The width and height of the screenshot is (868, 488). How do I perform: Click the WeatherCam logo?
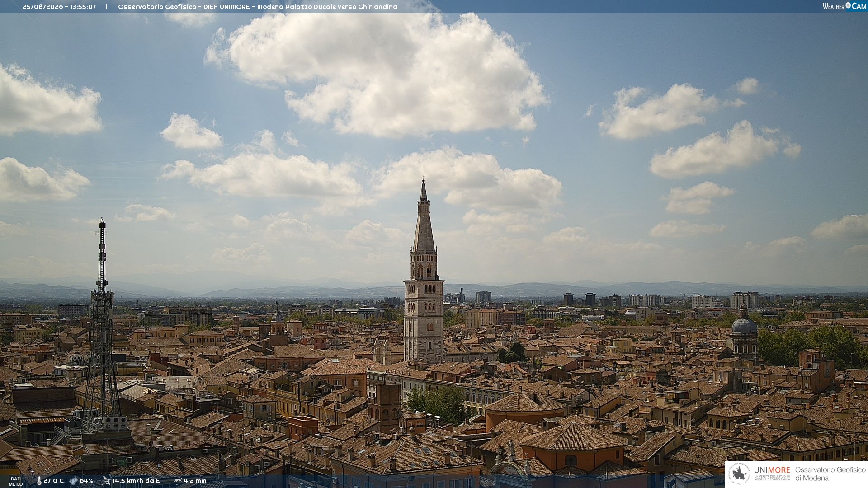click(x=844, y=6)
